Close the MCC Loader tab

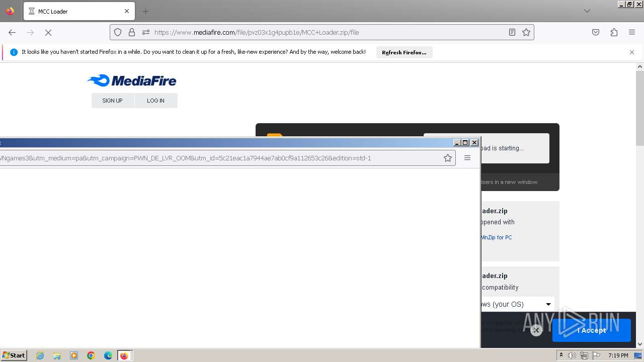[127, 11]
